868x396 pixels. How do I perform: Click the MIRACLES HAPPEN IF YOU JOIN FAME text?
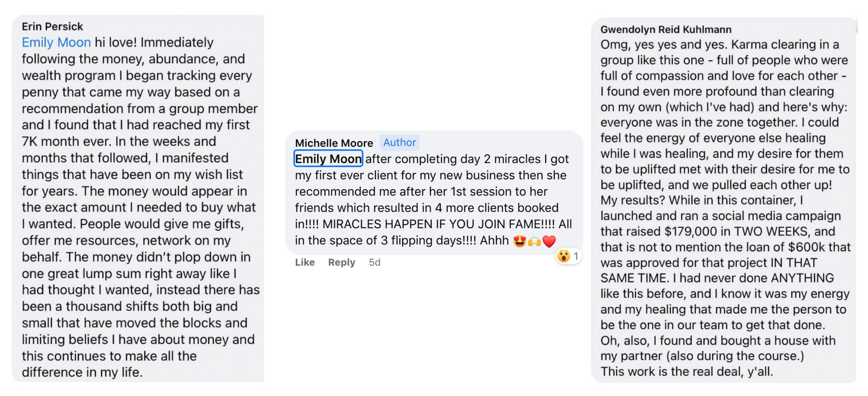click(x=437, y=224)
